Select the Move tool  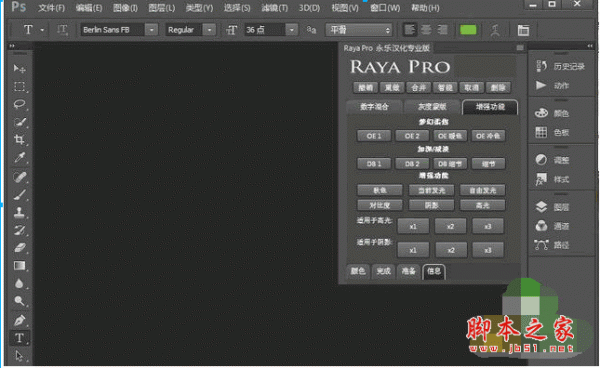point(19,69)
